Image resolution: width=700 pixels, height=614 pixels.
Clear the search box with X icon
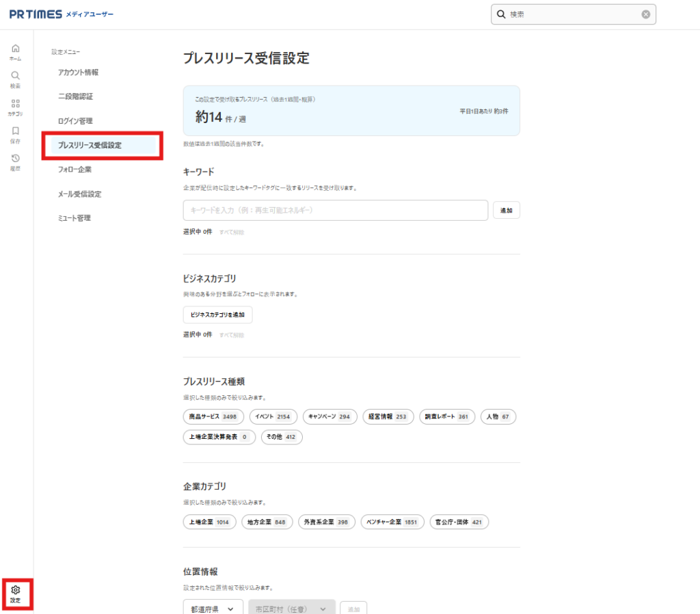click(x=645, y=14)
